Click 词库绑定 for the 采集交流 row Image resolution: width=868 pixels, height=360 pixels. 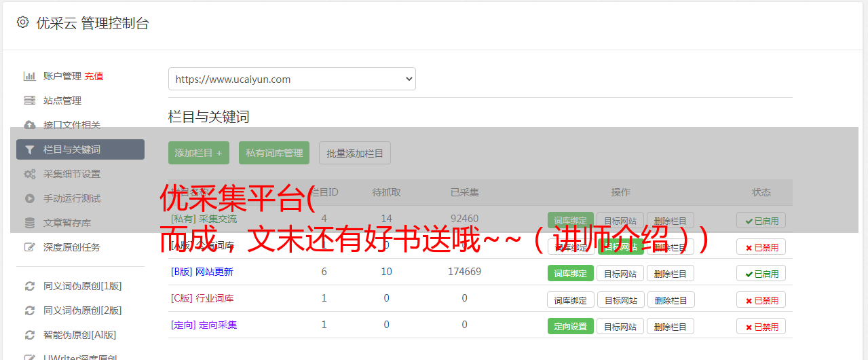tap(571, 220)
